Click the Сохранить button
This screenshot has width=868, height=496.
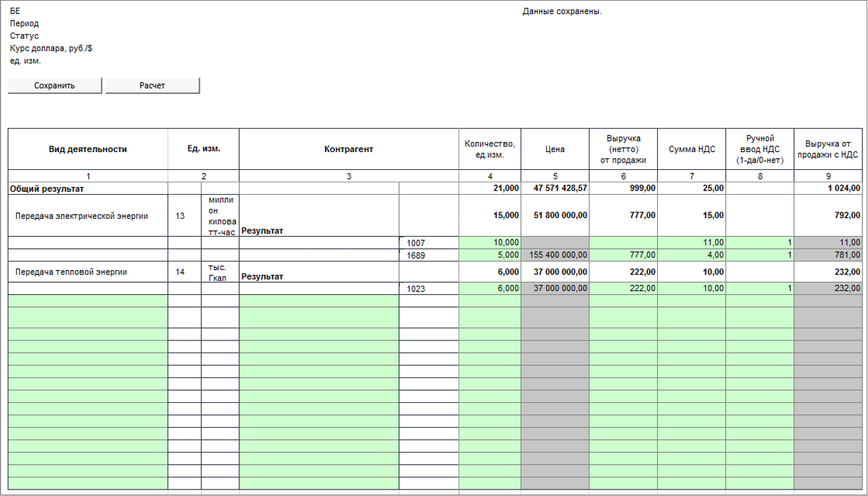(x=55, y=85)
